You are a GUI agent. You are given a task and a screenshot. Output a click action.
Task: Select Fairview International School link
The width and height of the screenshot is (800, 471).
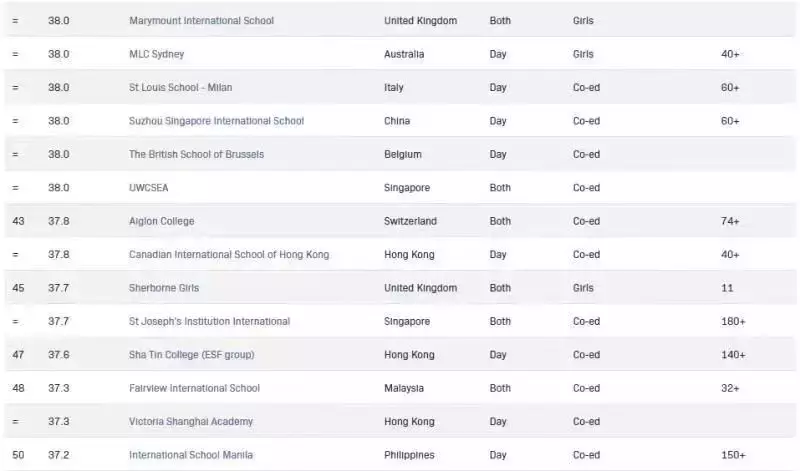coord(194,388)
